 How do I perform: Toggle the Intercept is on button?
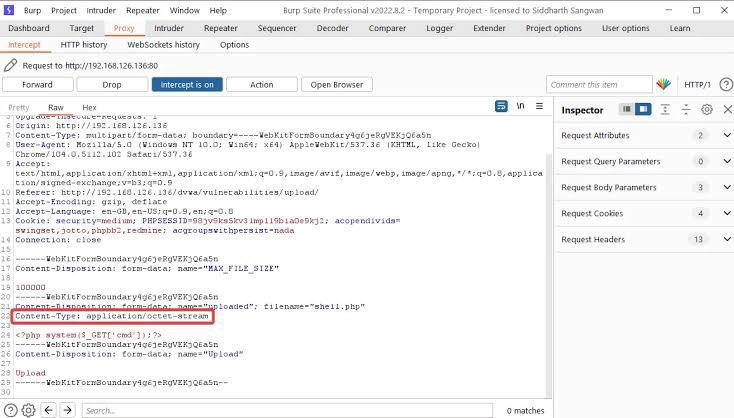pyautogui.click(x=187, y=85)
